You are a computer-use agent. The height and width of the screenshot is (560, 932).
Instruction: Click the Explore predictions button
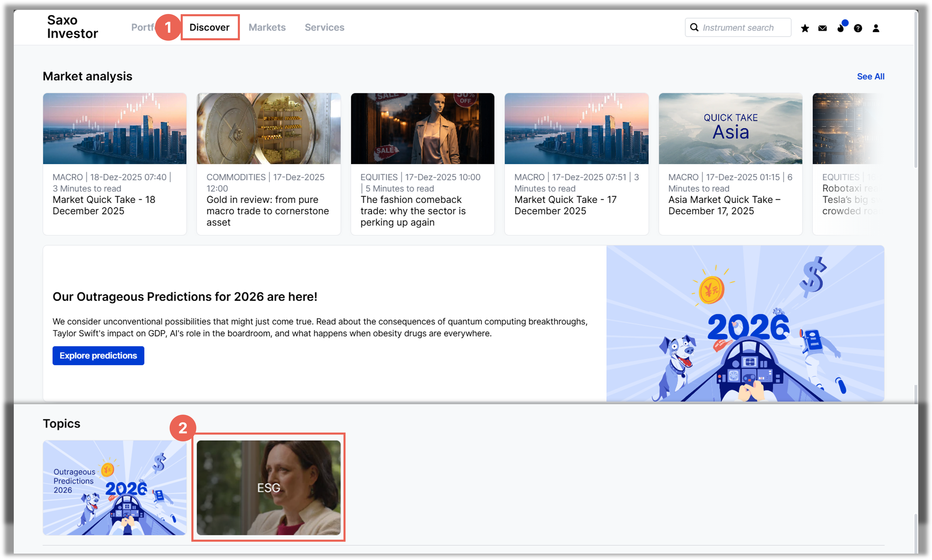coord(98,355)
